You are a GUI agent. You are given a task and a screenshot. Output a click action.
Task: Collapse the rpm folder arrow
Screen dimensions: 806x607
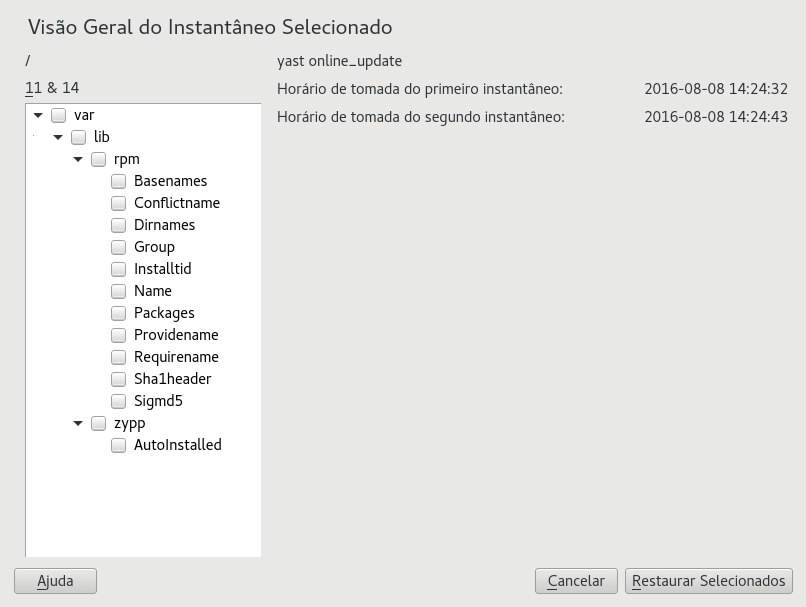pyautogui.click(x=78, y=159)
